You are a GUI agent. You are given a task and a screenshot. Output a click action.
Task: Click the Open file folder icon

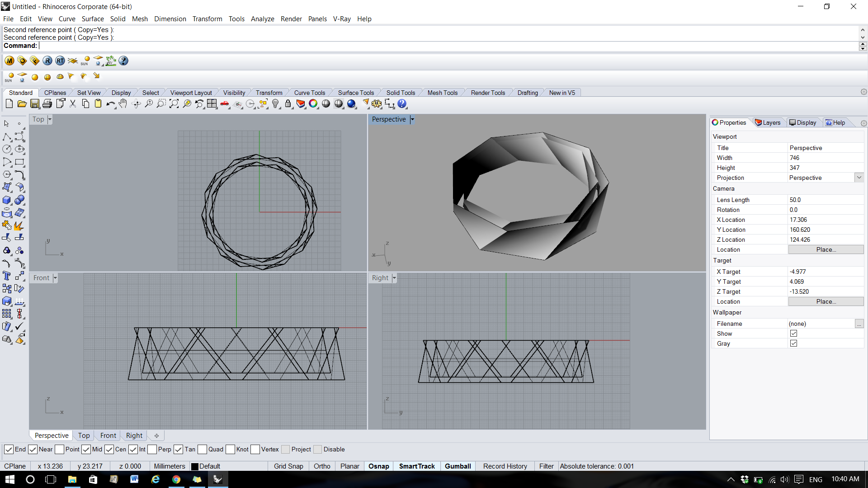pos(22,104)
